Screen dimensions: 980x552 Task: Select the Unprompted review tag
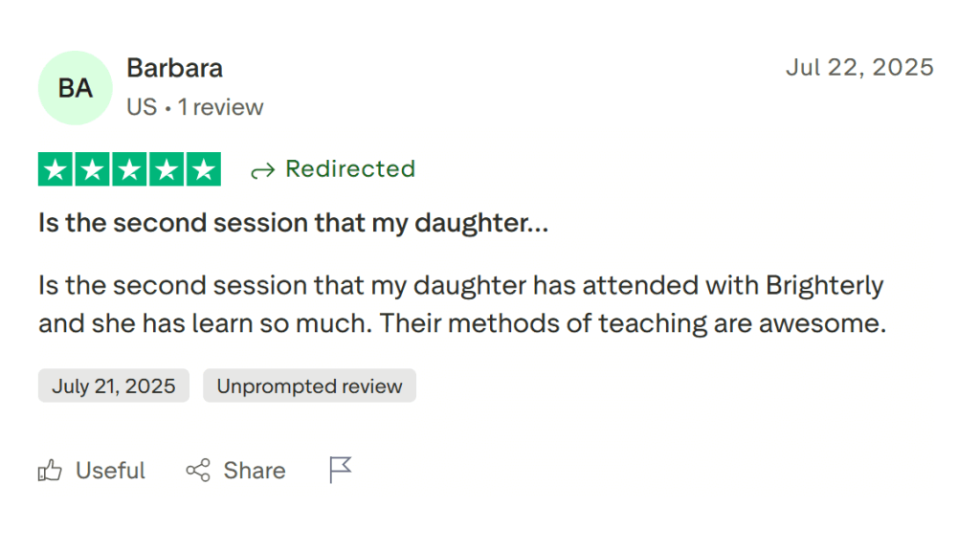(309, 386)
